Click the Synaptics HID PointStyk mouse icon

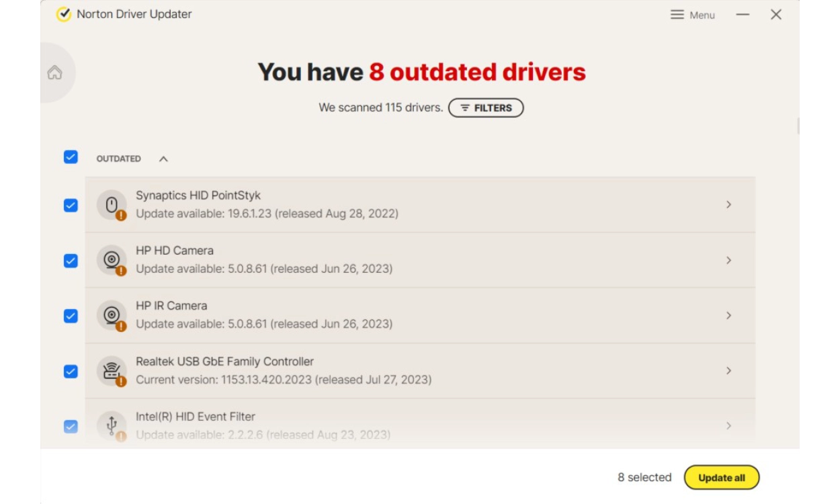coord(112,204)
